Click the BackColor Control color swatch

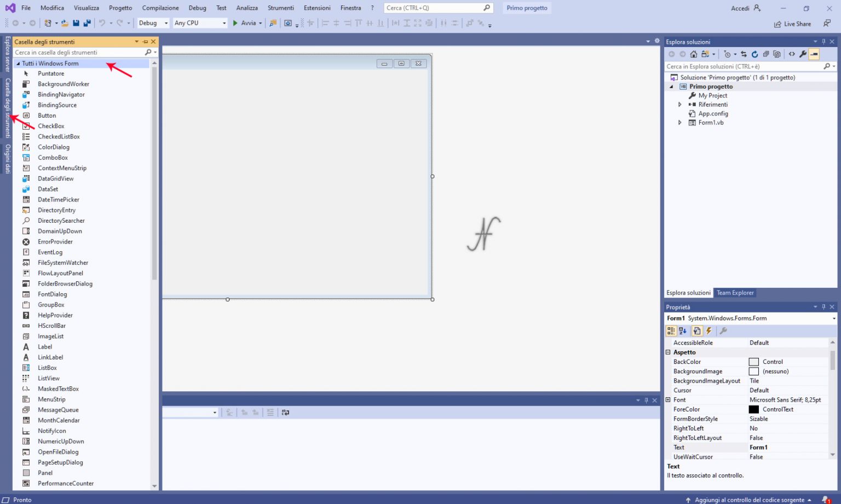point(754,362)
